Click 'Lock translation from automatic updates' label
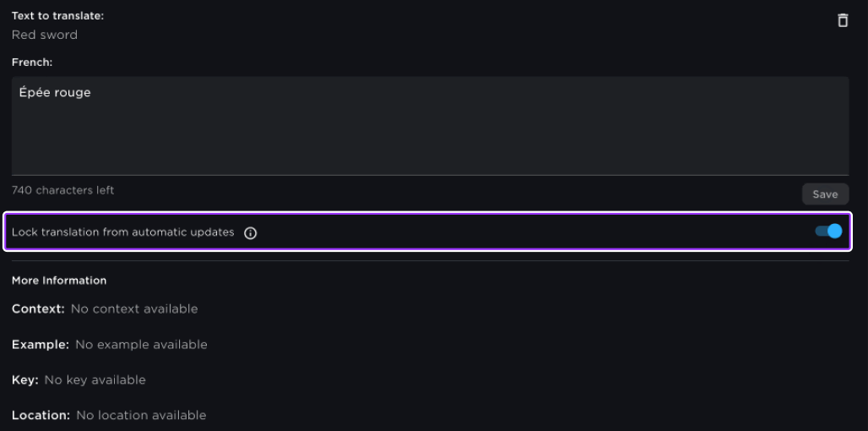This screenshot has height=431, width=868. click(x=123, y=232)
